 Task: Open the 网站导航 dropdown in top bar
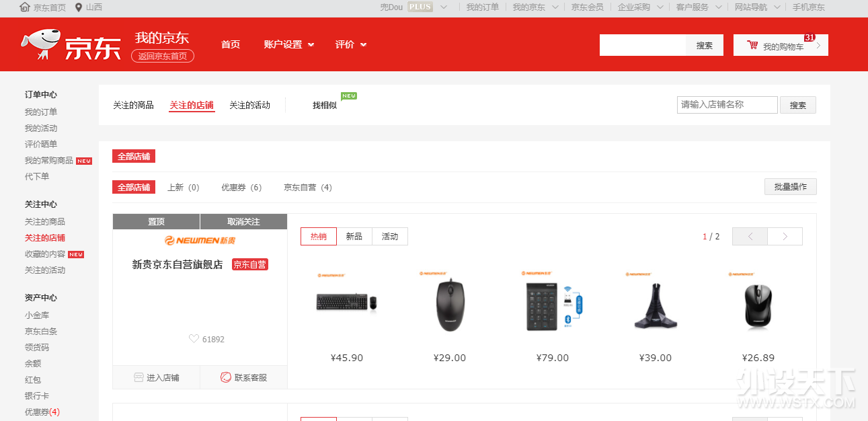(757, 7)
